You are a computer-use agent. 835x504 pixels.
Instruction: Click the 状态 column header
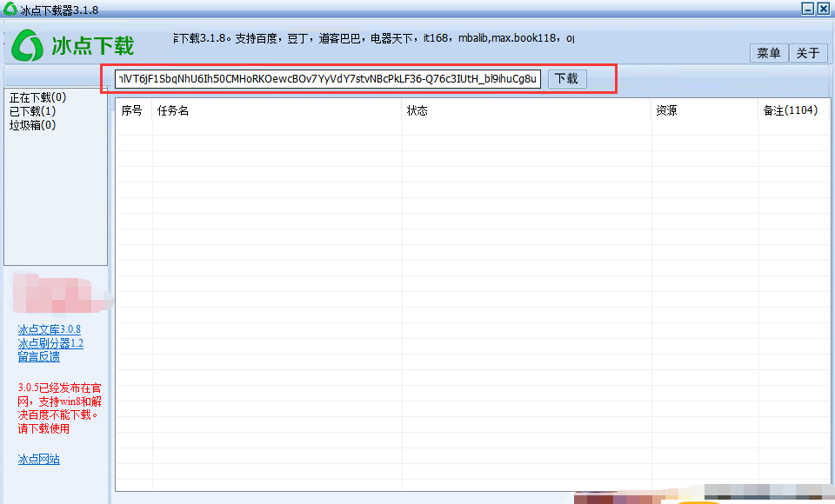527,110
